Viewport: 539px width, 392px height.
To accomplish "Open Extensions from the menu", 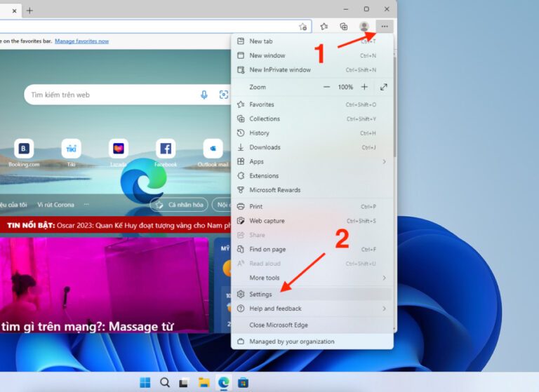I will click(312, 176).
